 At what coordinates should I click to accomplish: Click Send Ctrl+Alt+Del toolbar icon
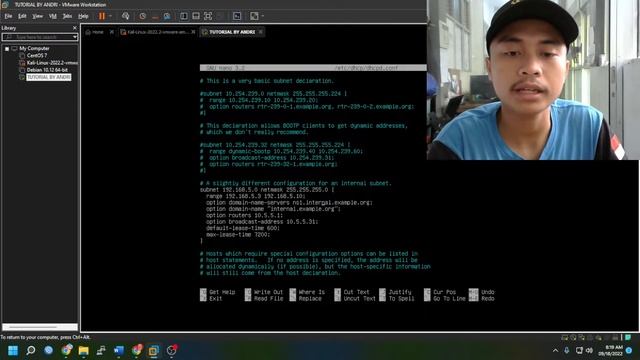pyautogui.click(x=126, y=16)
